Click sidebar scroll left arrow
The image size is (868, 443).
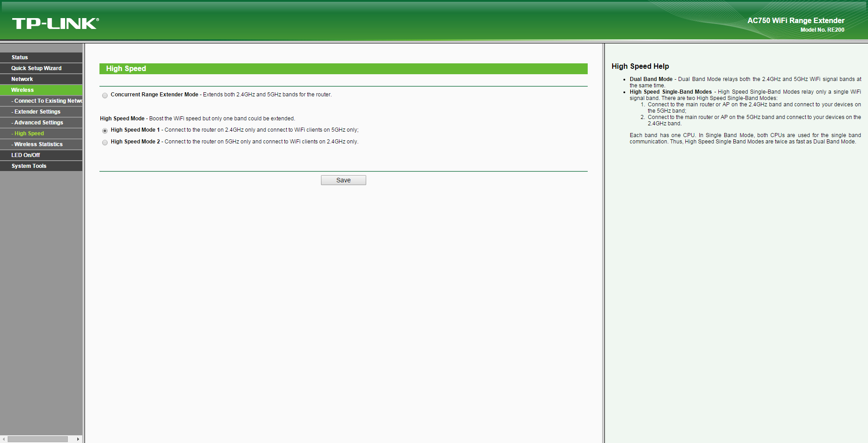(4, 439)
